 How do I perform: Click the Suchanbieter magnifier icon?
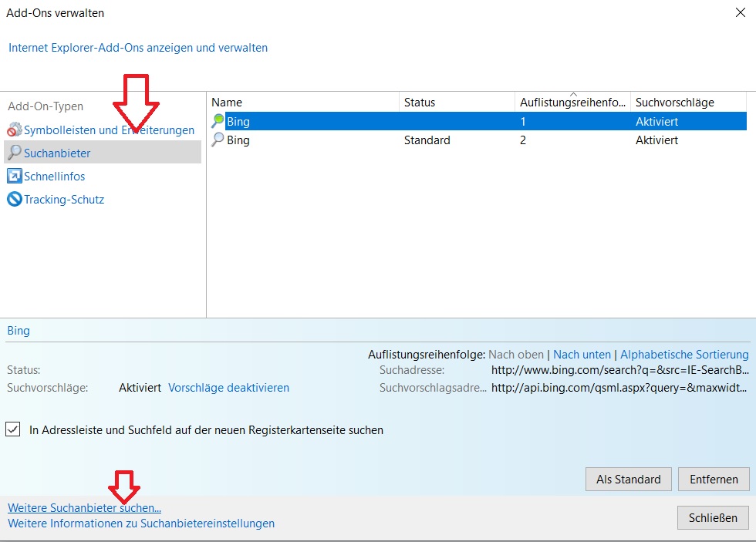(x=15, y=152)
